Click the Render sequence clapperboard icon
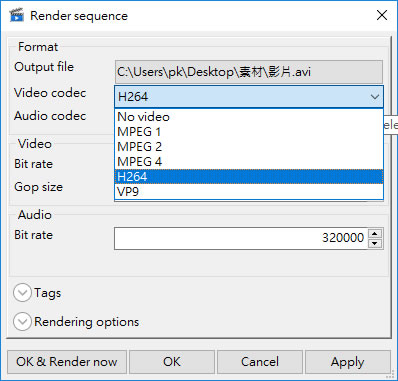Screen dimensions: 398x381 (x=16, y=15)
